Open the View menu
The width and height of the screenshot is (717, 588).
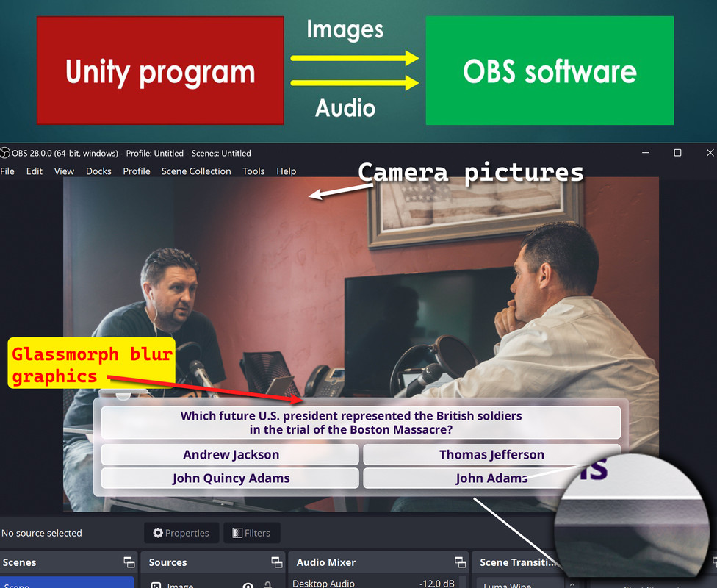64,171
